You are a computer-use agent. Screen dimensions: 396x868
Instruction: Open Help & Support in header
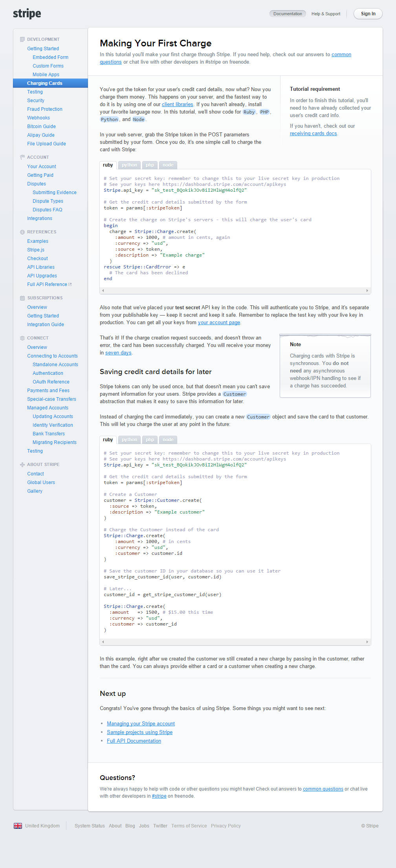pyautogui.click(x=326, y=14)
